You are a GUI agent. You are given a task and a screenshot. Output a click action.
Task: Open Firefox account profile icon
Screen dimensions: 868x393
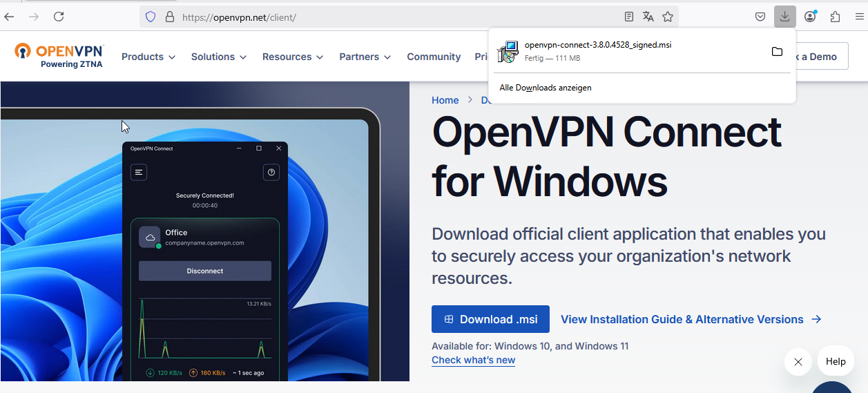[810, 17]
